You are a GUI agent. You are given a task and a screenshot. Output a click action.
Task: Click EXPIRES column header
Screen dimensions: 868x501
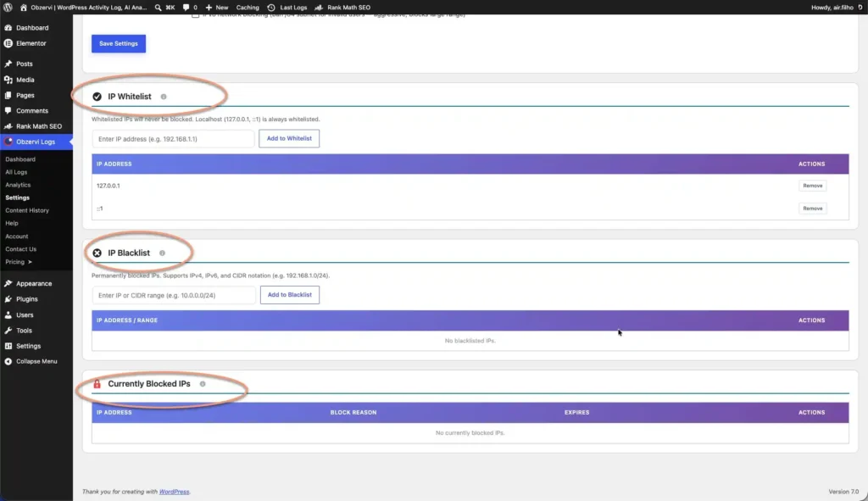(x=576, y=413)
